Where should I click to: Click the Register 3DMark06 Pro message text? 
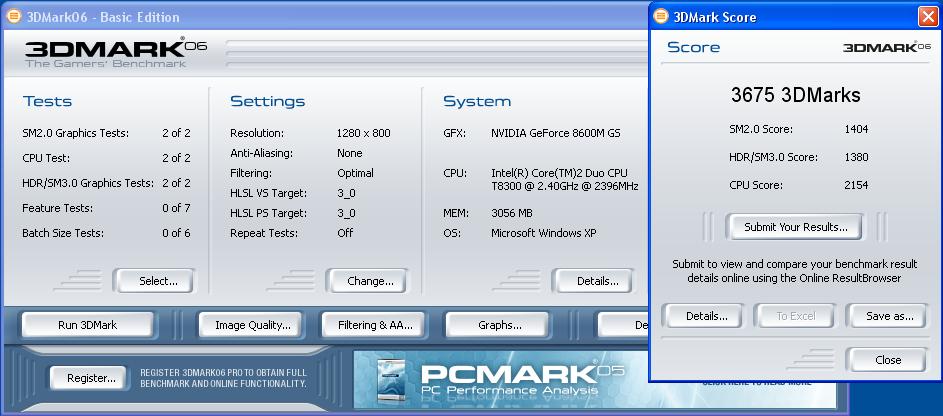click(x=224, y=378)
